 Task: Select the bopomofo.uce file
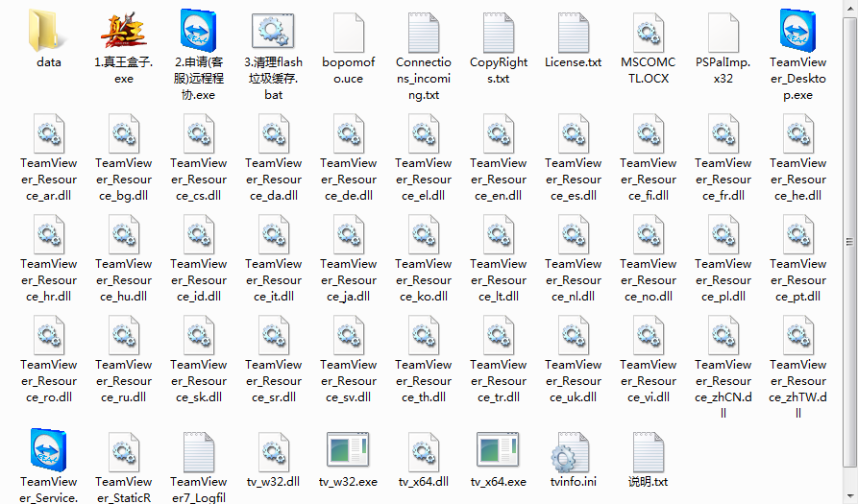tap(348, 33)
